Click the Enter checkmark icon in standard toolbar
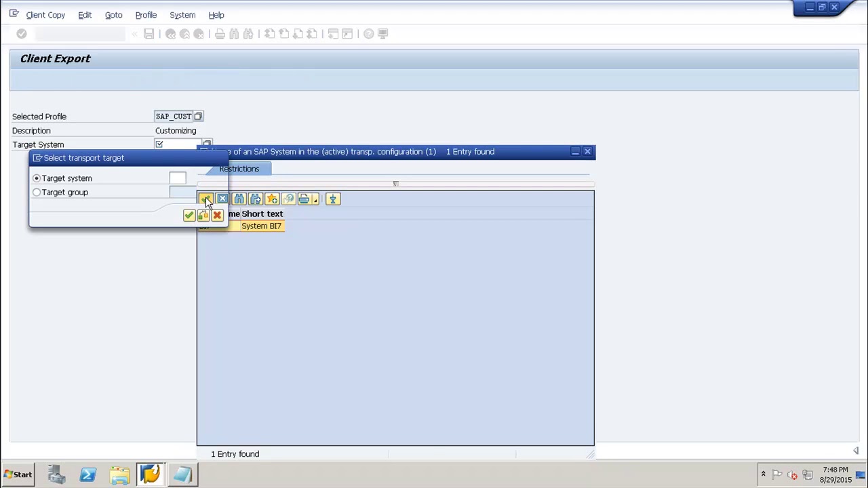Screen dimensions: 868x488 click(22, 34)
